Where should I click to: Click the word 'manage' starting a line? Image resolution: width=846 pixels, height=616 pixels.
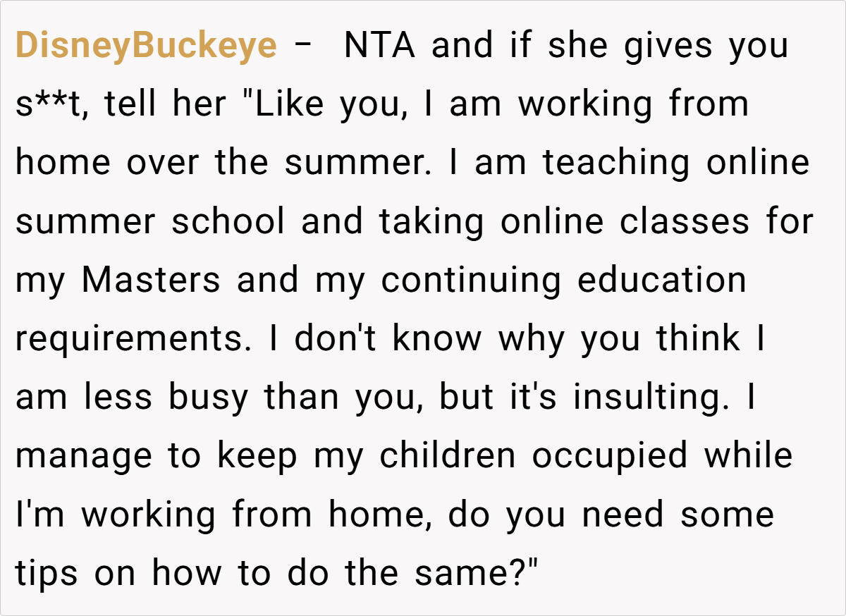coord(82,455)
